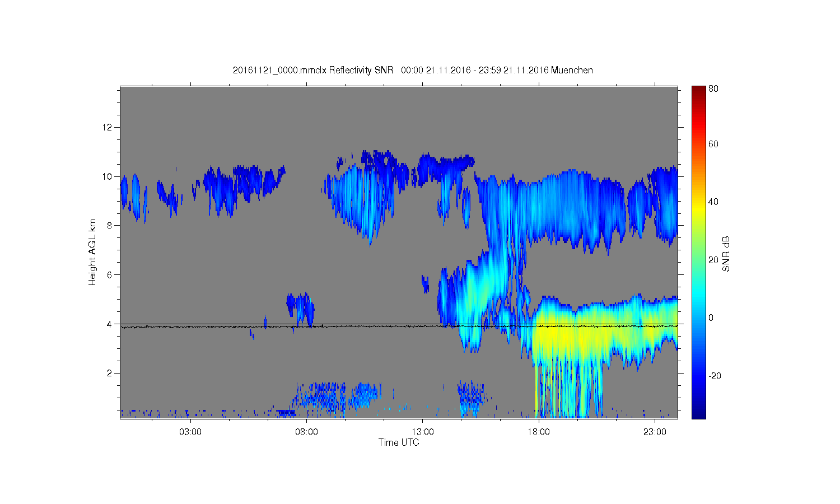Click the colorbar value label '40'
840x504 pixels.
[713, 202]
